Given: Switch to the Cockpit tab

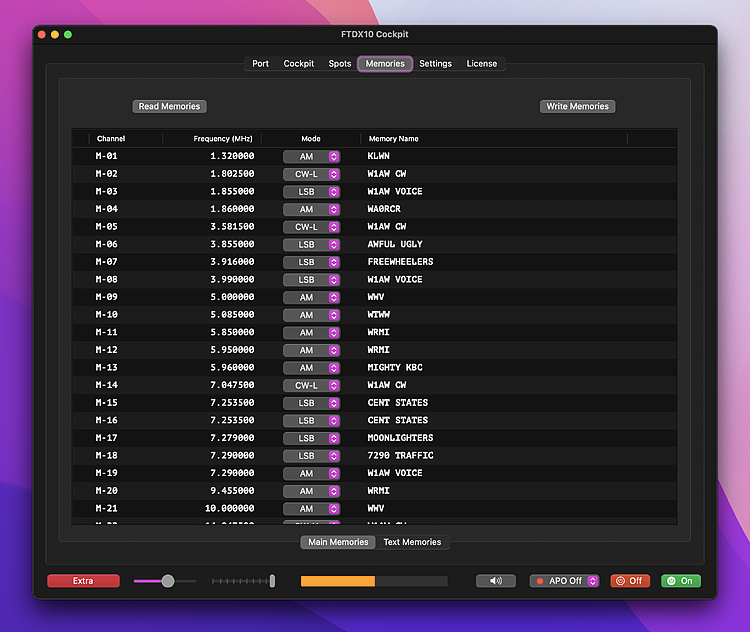Looking at the screenshot, I should pos(299,64).
